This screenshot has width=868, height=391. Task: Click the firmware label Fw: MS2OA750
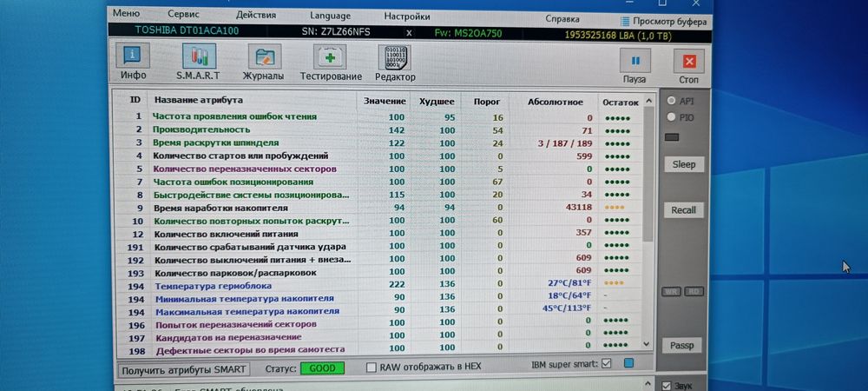[469, 34]
